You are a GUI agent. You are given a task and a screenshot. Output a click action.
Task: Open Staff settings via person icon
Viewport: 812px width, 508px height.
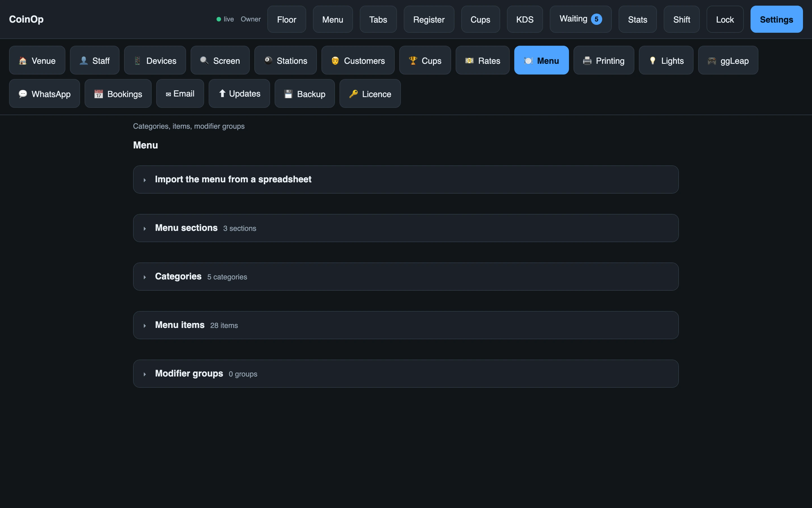(x=83, y=60)
